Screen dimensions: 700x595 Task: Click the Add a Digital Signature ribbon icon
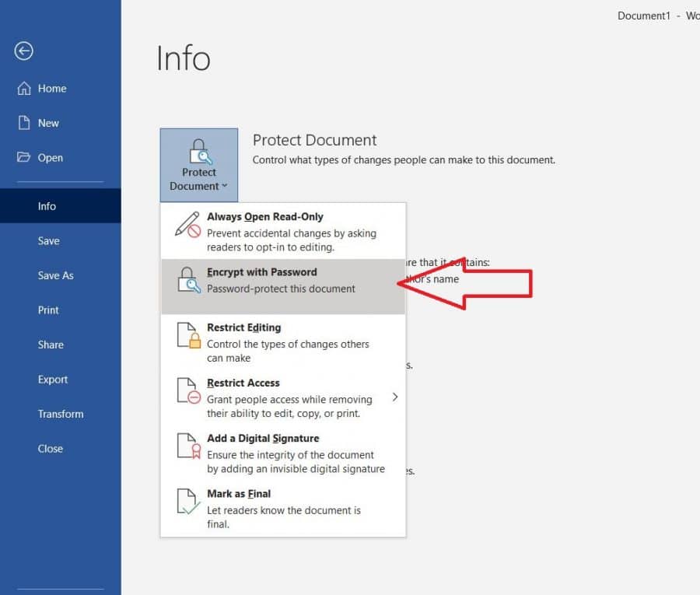coord(189,446)
